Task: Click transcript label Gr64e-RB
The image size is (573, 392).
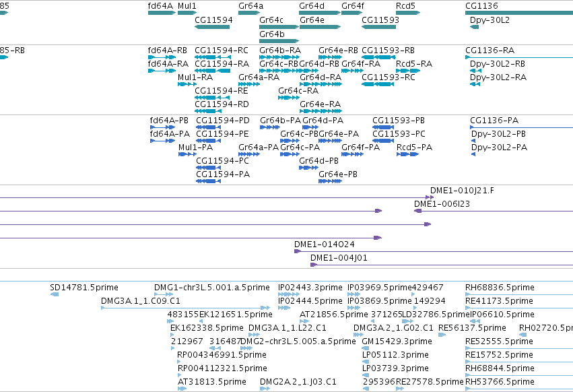Action: pos(339,51)
